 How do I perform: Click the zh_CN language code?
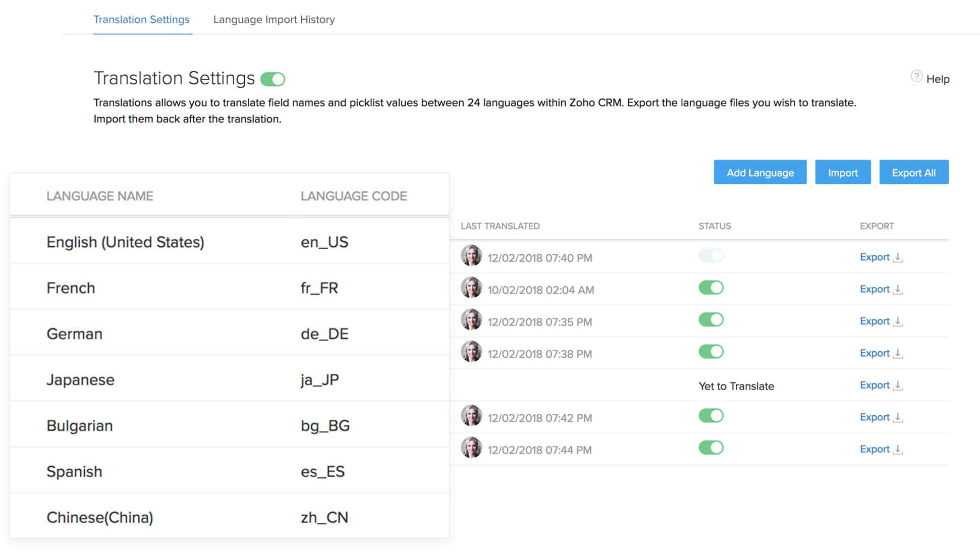pos(324,518)
